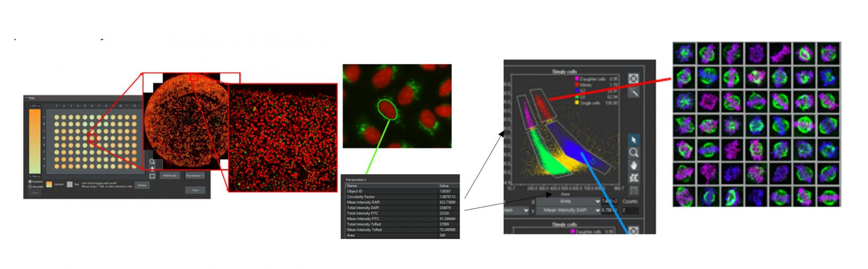Select the Dynamic radio button
This screenshot has width=868, height=269.
(30, 182)
